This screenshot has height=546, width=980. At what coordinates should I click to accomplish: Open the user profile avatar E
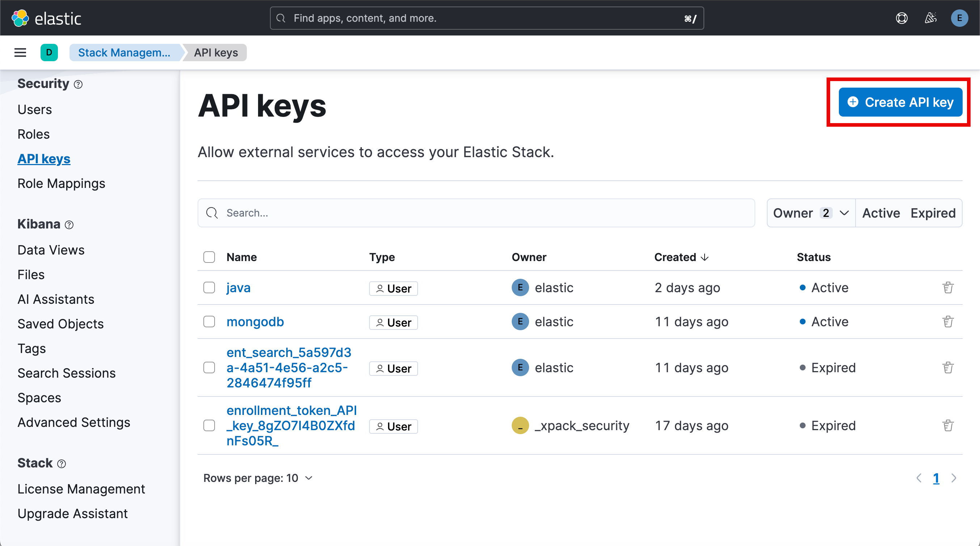(959, 18)
